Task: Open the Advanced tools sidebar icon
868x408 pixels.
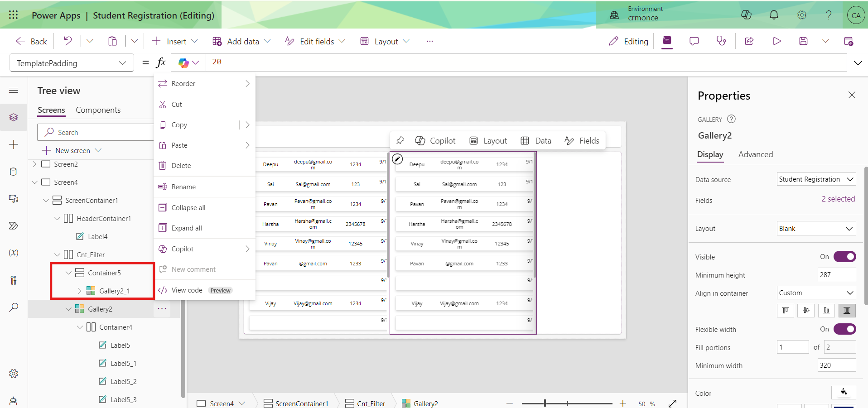Action: pyautogui.click(x=14, y=280)
